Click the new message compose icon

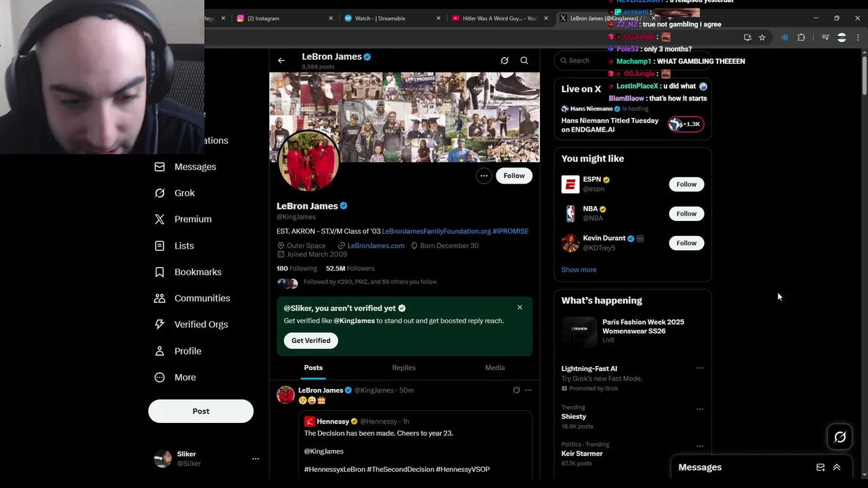821,468
